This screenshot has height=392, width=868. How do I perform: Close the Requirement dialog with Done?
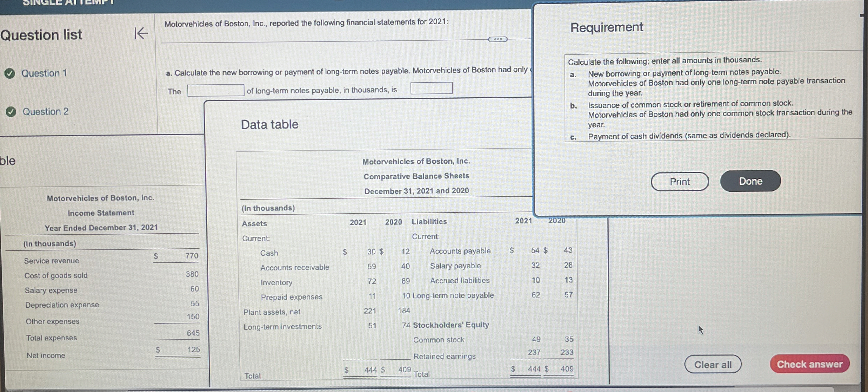click(x=750, y=181)
